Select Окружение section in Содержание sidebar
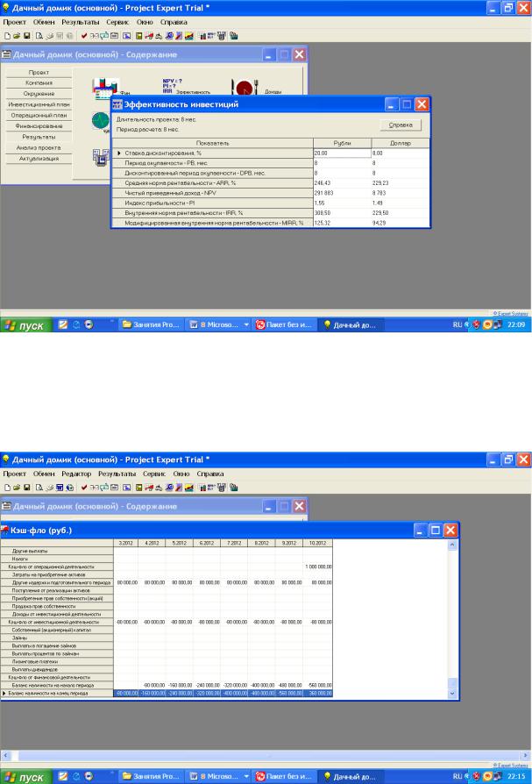This screenshot has height=784, width=532. pos(39,94)
